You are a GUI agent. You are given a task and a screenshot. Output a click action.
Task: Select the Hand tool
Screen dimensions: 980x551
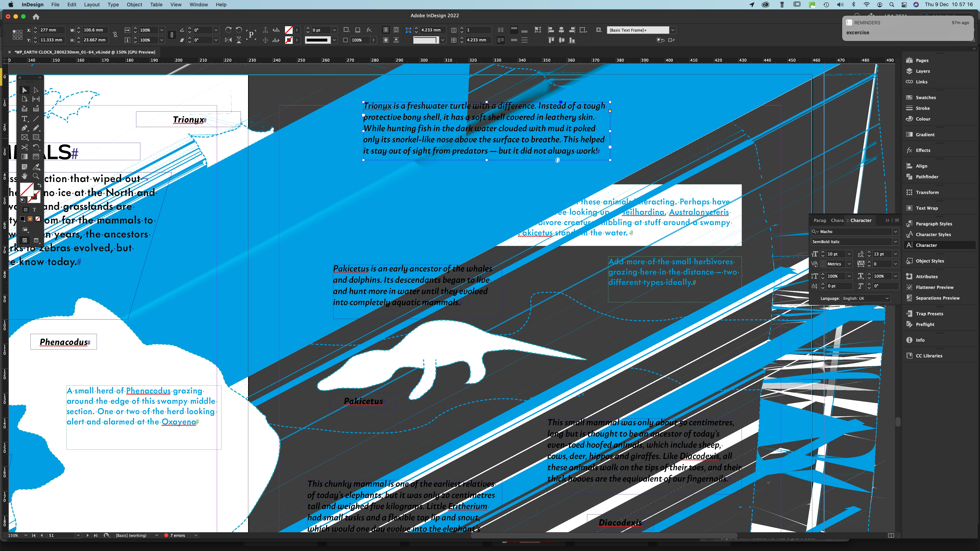click(24, 176)
